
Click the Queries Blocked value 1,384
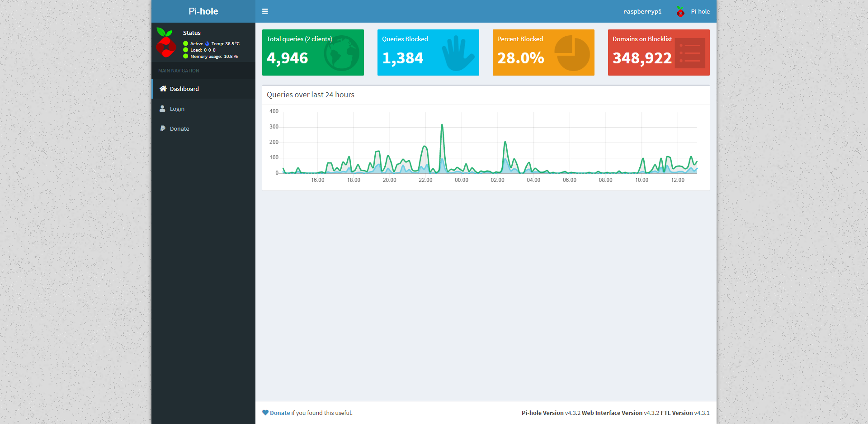pos(402,58)
